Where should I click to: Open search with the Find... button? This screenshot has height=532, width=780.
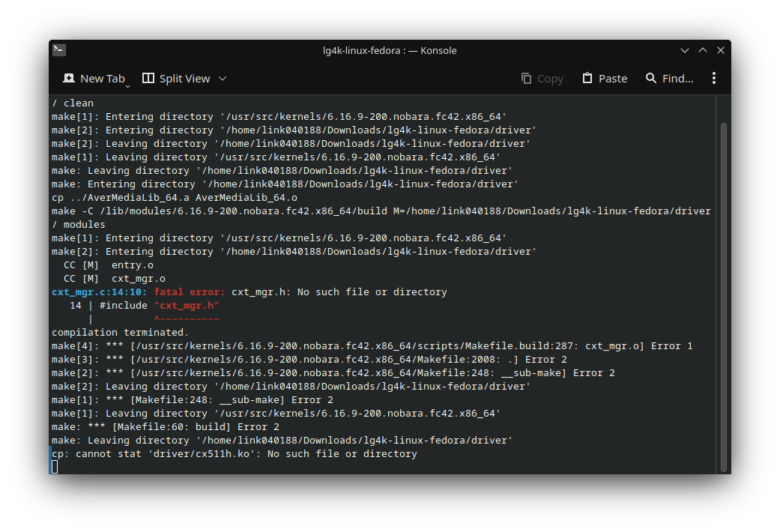[669, 79]
